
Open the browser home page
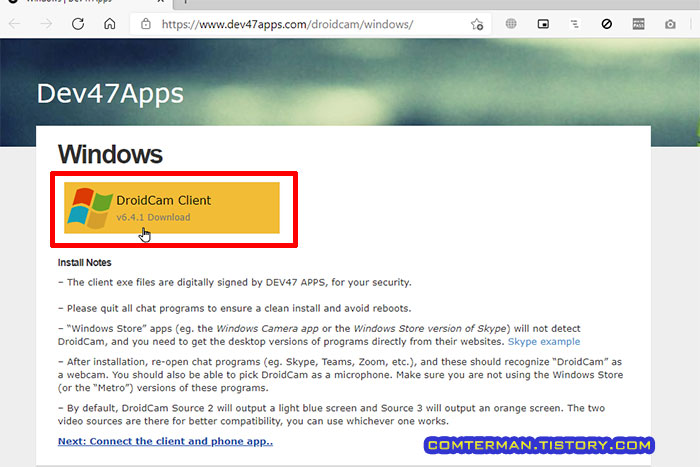point(110,24)
